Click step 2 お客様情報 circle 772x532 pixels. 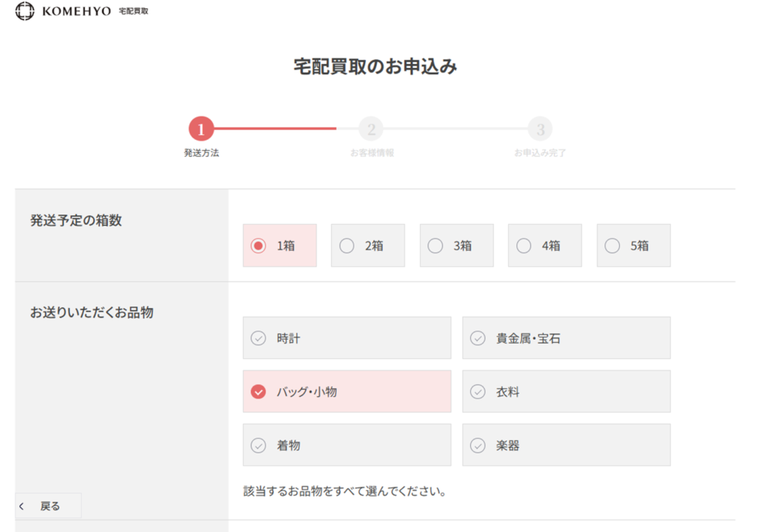pos(371,129)
